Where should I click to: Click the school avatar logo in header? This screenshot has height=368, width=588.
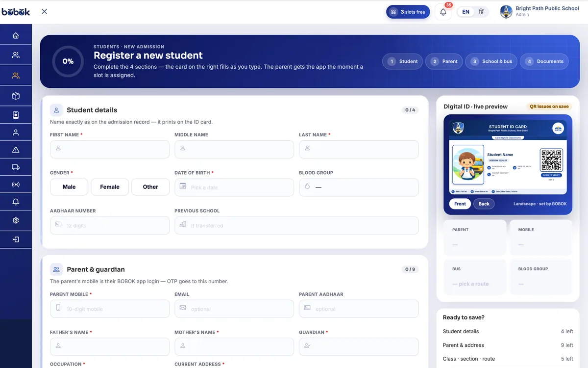click(x=506, y=12)
